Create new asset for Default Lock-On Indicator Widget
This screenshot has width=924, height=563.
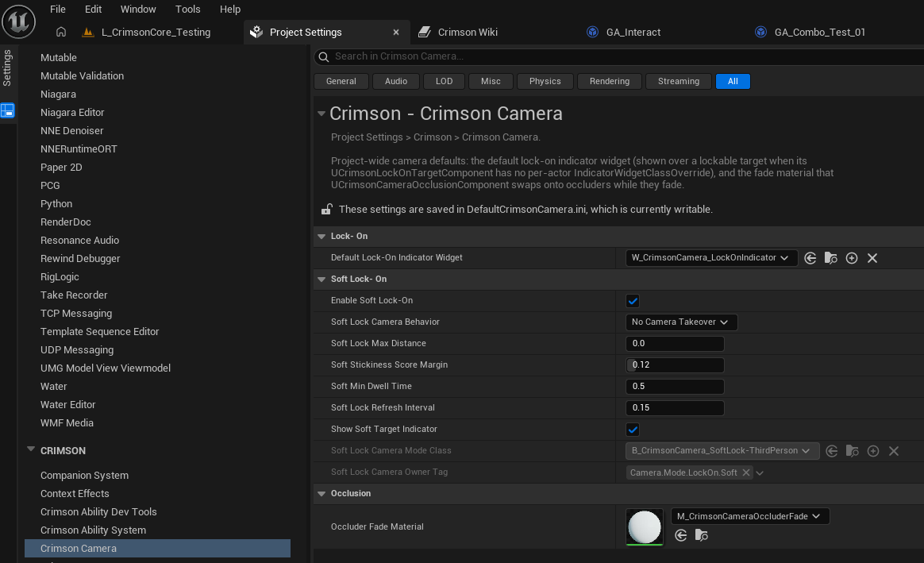pos(852,258)
